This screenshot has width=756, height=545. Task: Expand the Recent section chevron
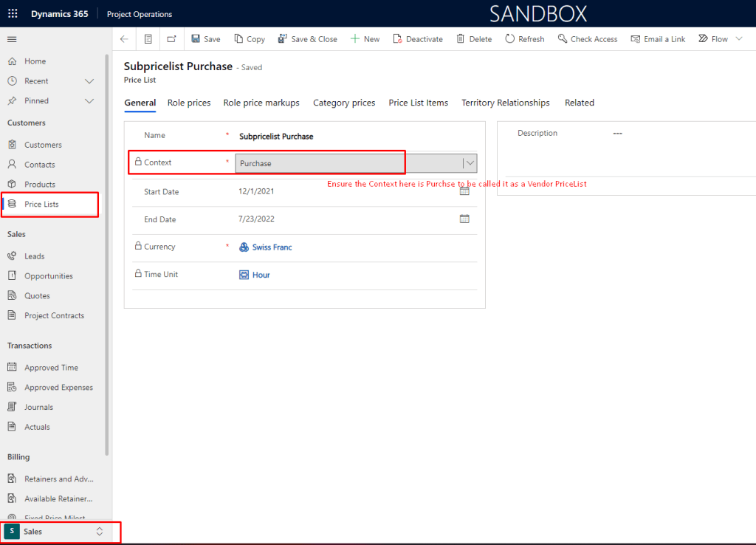pos(89,81)
